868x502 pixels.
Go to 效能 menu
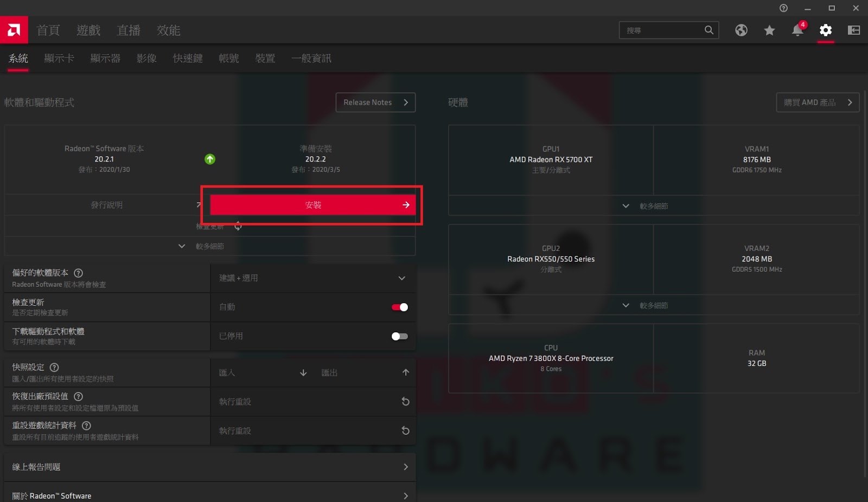169,30
